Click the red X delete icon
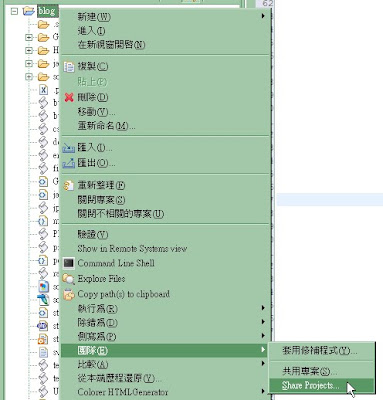The image size is (383, 400). pos(69,97)
